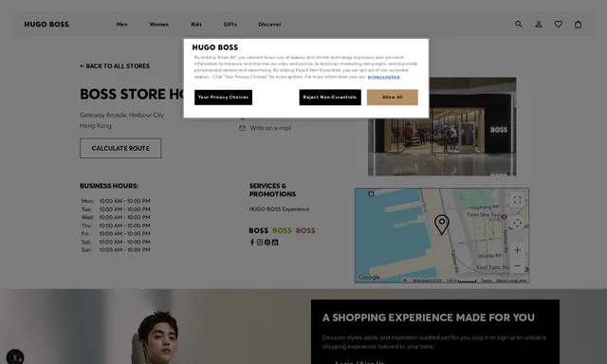Zoom in on the map
Viewport: 607px width, 364px height.
point(517,250)
